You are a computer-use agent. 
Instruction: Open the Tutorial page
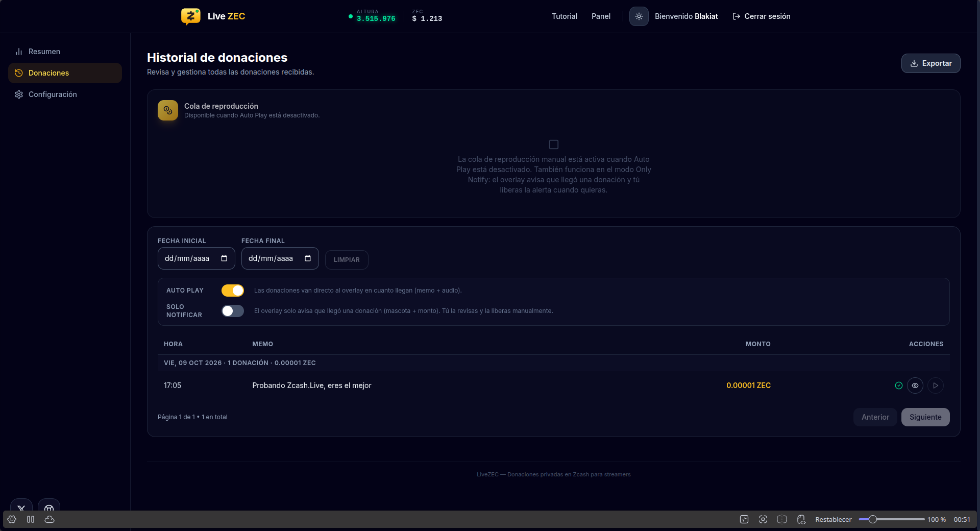(564, 16)
